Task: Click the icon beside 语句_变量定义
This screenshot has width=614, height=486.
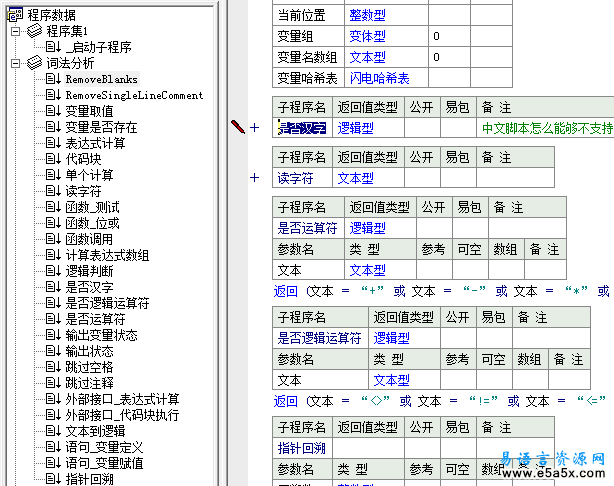Action: (53, 447)
